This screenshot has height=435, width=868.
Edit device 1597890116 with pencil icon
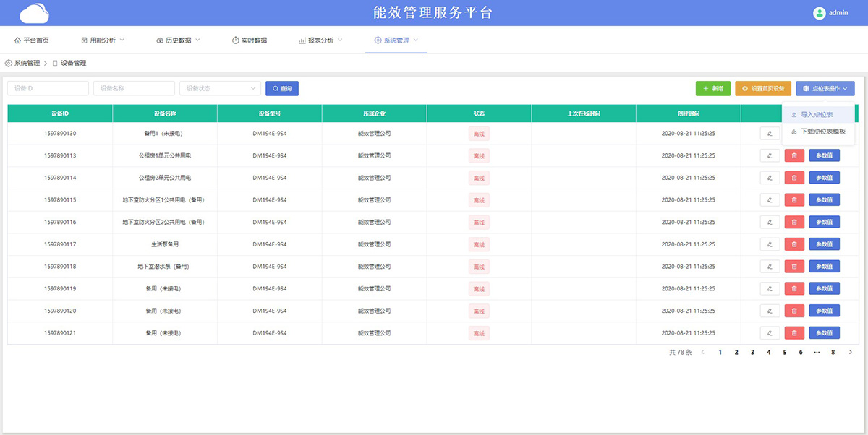(x=770, y=222)
